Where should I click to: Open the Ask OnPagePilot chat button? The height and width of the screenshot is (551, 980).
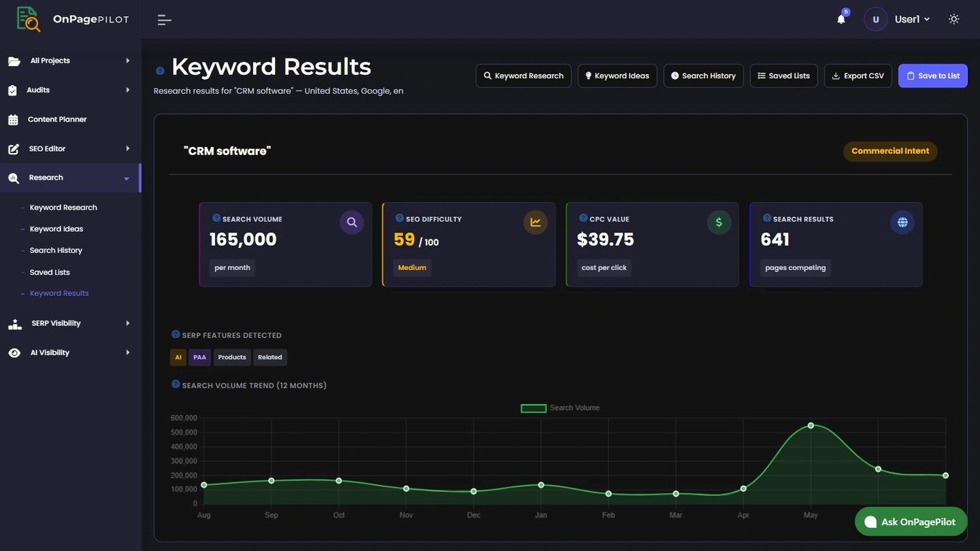pyautogui.click(x=911, y=522)
